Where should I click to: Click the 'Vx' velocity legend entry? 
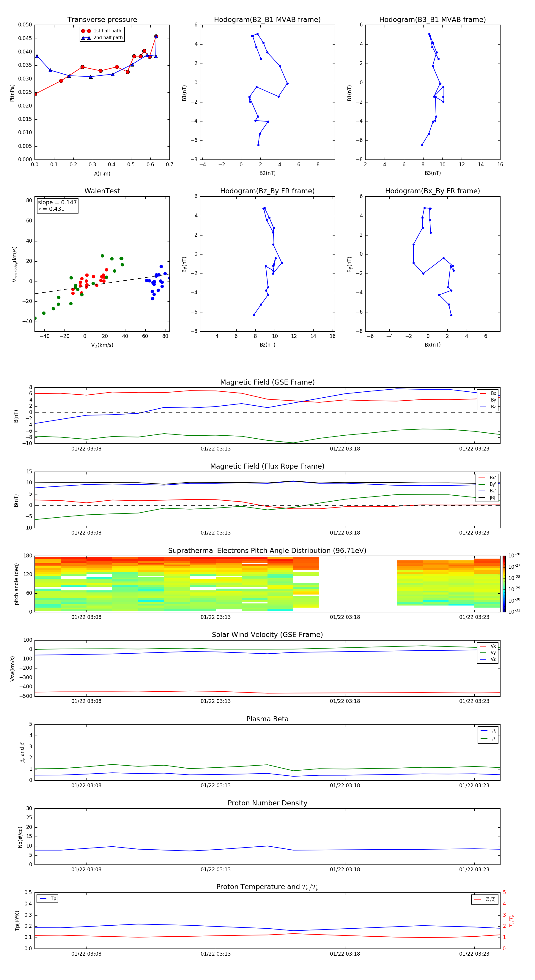point(488,647)
